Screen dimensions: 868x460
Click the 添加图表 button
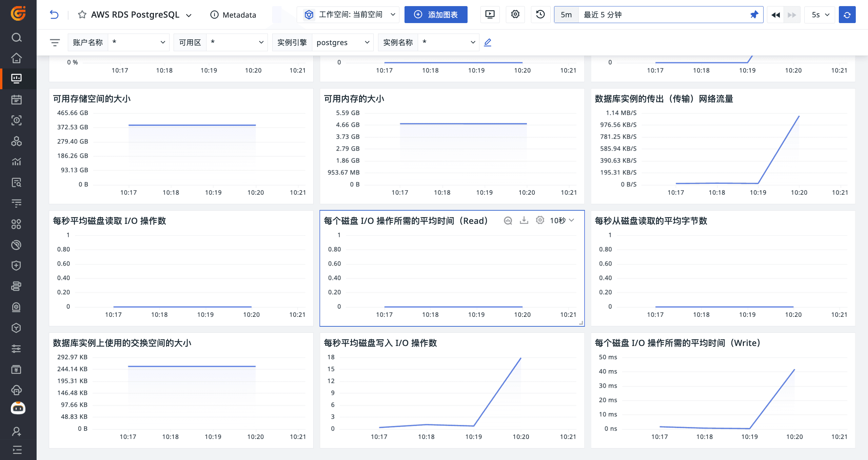coord(436,15)
